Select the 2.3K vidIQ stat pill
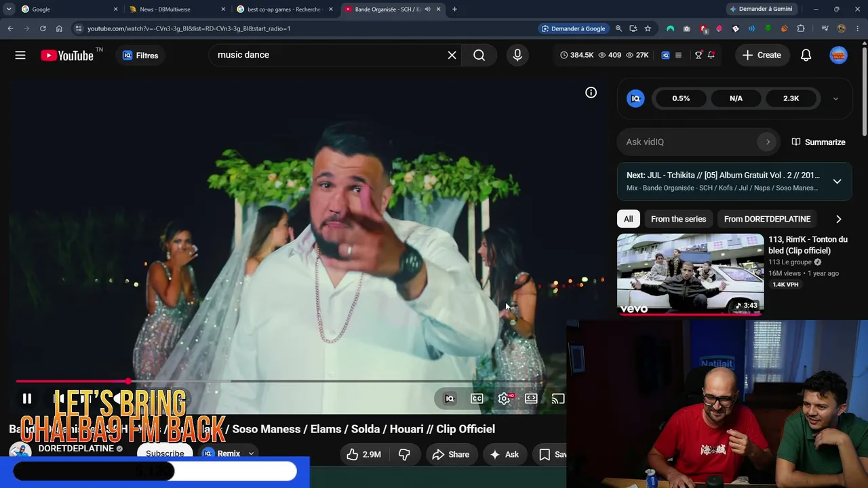This screenshot has height=488, width=868. pos(791,99)
